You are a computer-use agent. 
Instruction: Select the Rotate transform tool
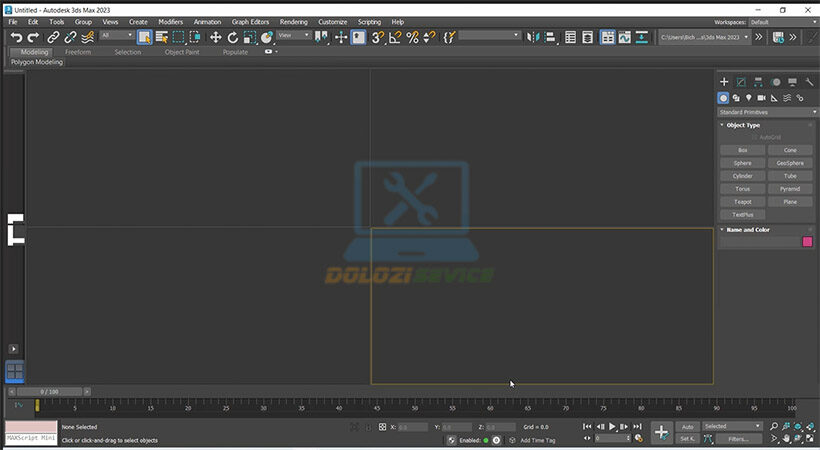(x=232, y=37)
